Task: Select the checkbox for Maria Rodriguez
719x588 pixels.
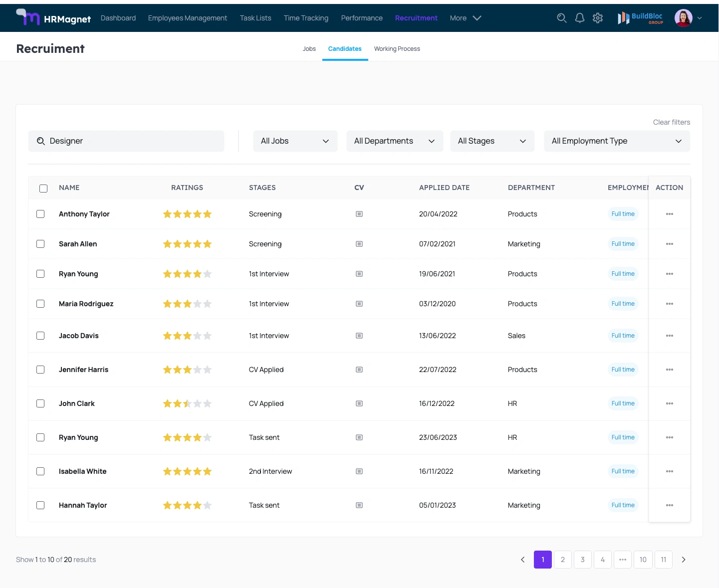Action: click(40, 304)
